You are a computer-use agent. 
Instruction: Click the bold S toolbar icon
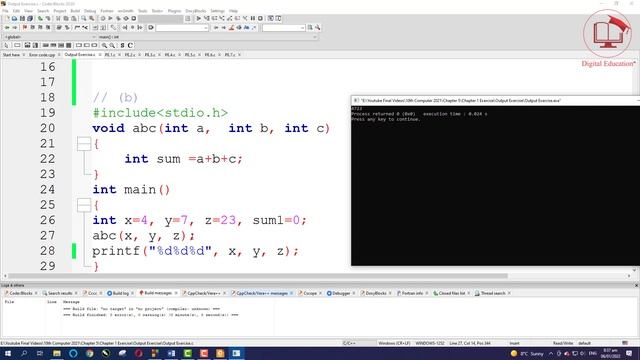[122, 45]
